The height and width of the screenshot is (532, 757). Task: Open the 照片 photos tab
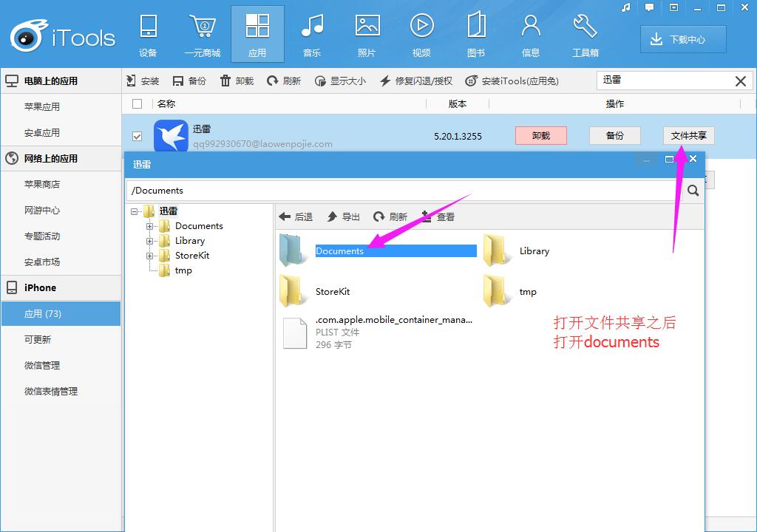tap(367, 35)
